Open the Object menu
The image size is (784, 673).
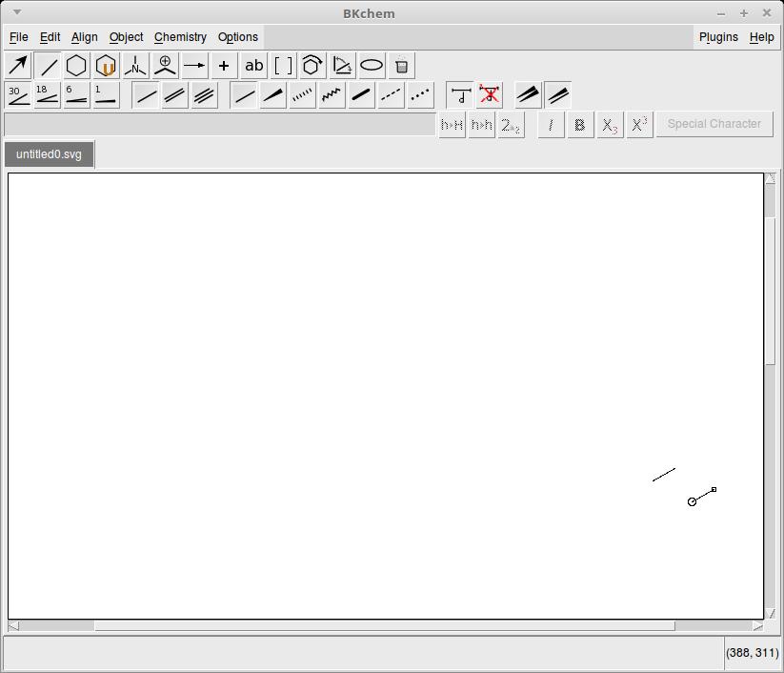coord(126,37)
